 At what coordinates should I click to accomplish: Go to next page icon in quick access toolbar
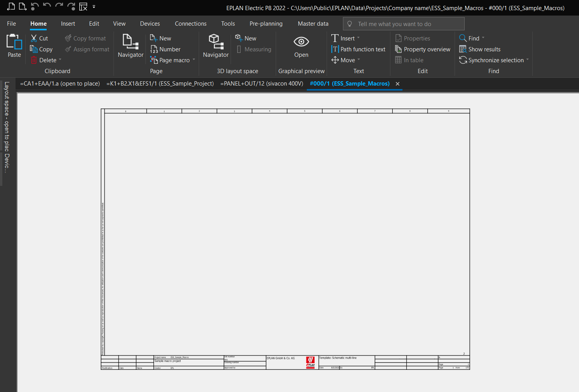[23, 6]
